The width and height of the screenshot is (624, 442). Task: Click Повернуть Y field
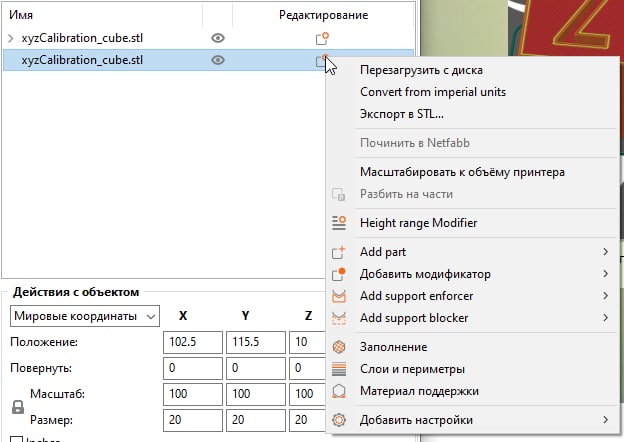255,368
